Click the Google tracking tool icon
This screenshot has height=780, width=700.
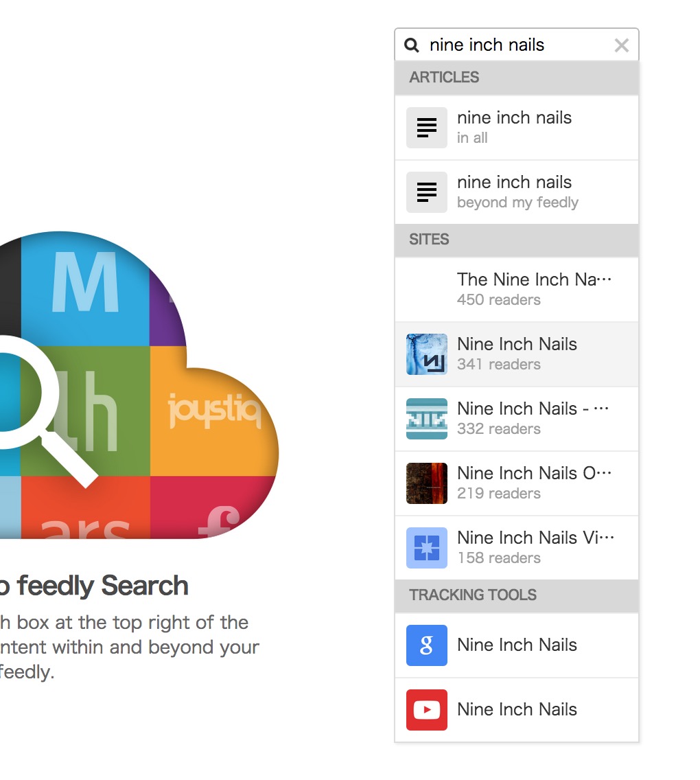[426, 645]
